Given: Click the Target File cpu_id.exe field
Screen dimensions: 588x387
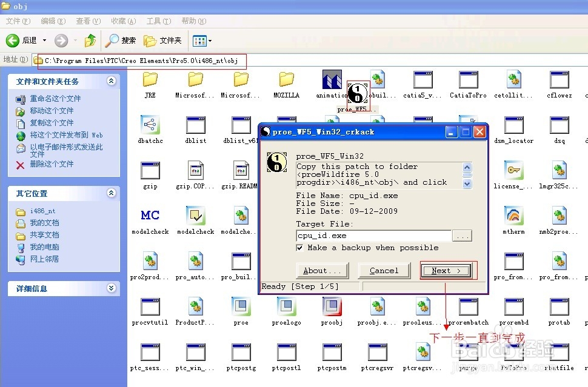Looking at the screenshot, I should [x=373, y=236].
